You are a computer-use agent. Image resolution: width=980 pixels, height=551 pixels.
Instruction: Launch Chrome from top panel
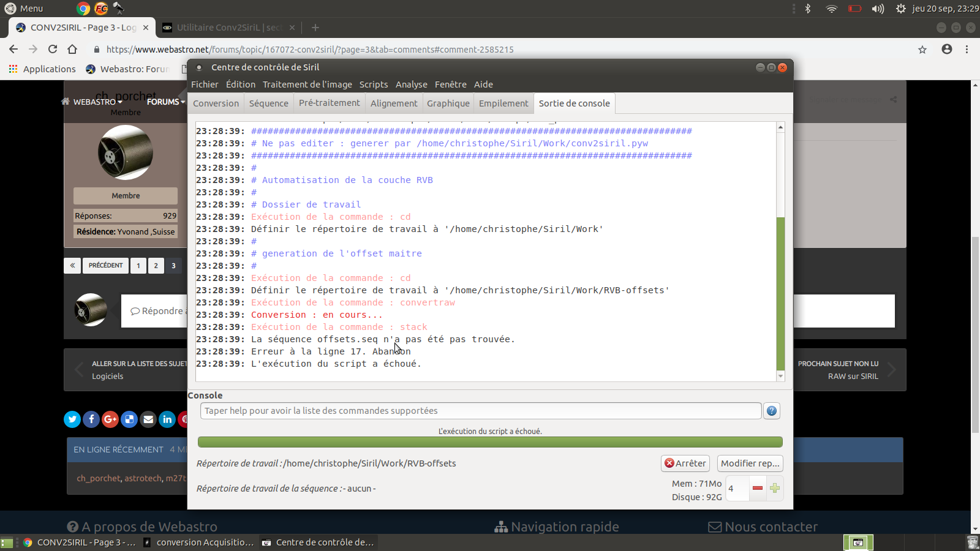[83, 9]
